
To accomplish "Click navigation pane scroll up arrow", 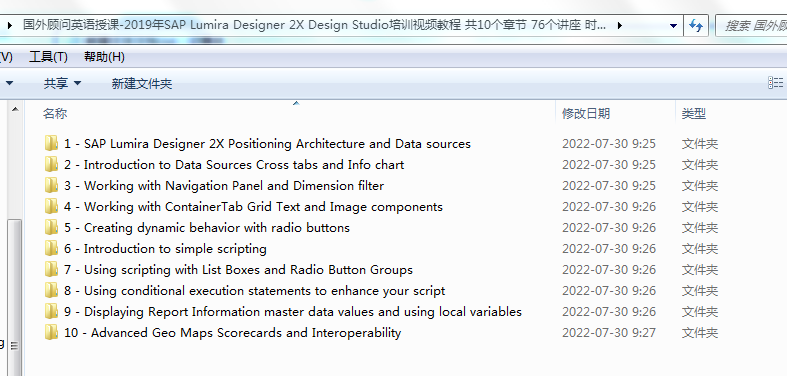I will [x=15, y=109].
